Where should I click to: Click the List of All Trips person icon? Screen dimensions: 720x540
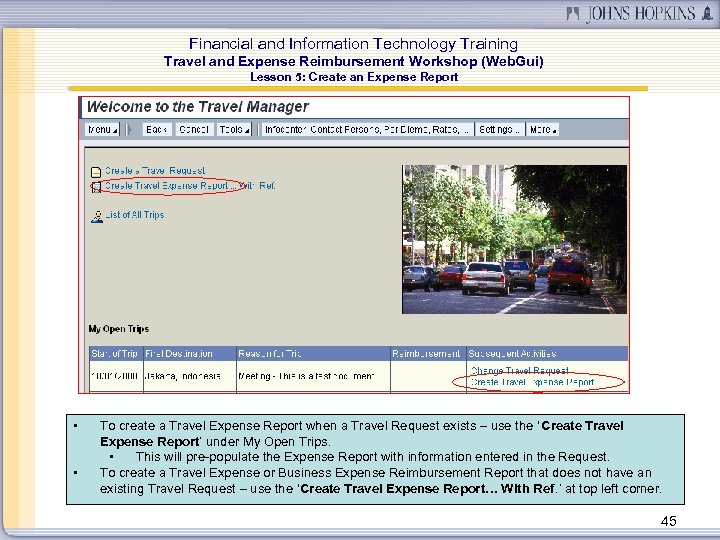click(97, 216)
